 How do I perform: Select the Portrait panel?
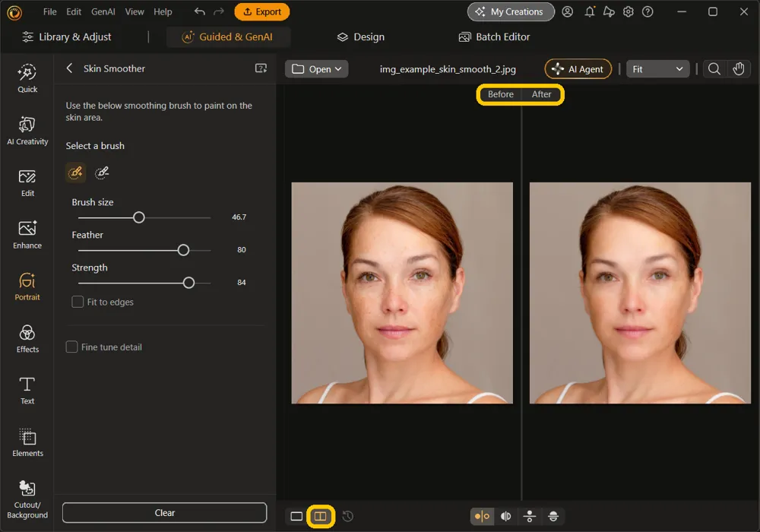tap(27, 287)
